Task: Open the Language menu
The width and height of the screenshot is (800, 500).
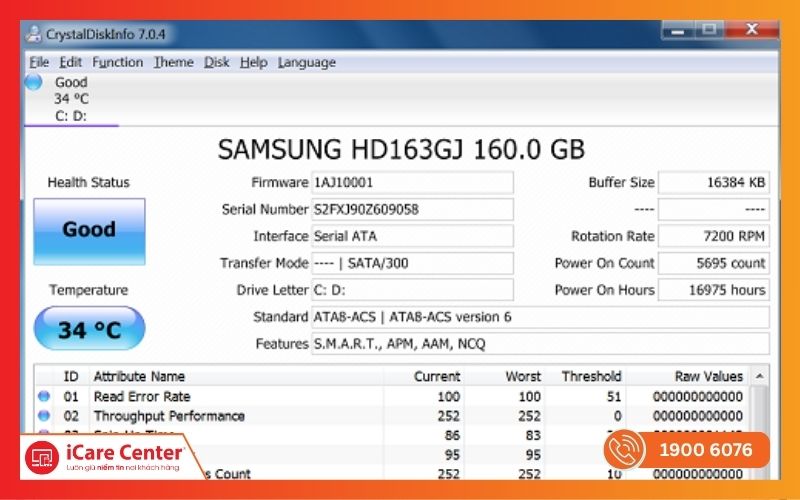Action: (307, 62)
